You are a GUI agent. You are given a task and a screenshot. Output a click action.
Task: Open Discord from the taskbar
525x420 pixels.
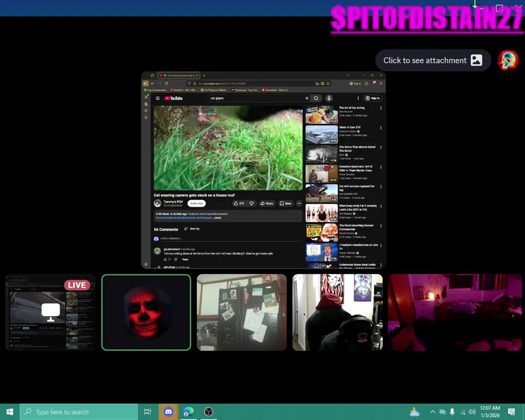169,412
